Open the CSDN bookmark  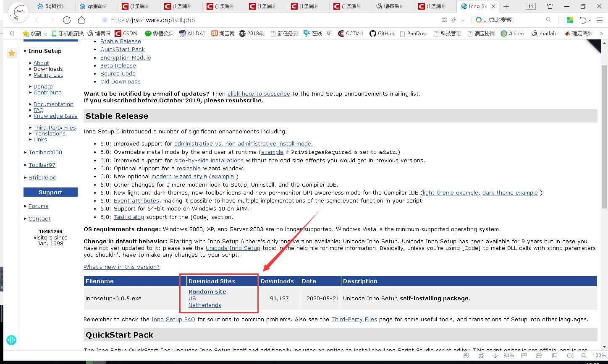[x=127, y=34]
